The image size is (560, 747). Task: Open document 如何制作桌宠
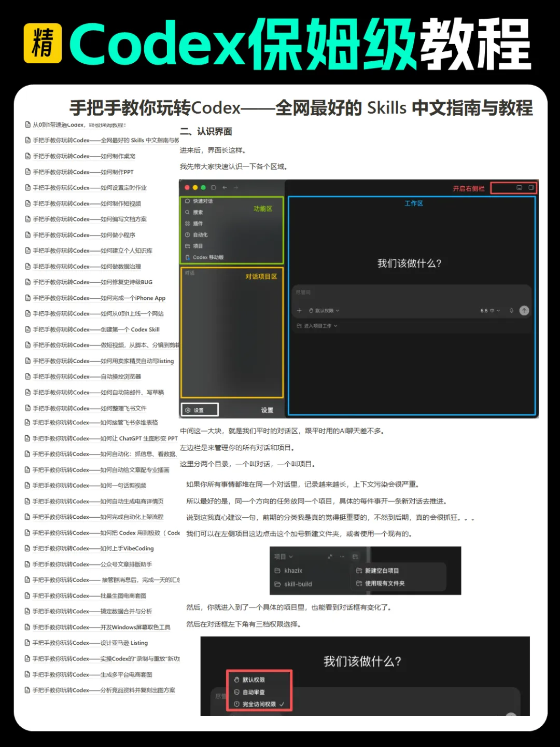pos(80,156)
